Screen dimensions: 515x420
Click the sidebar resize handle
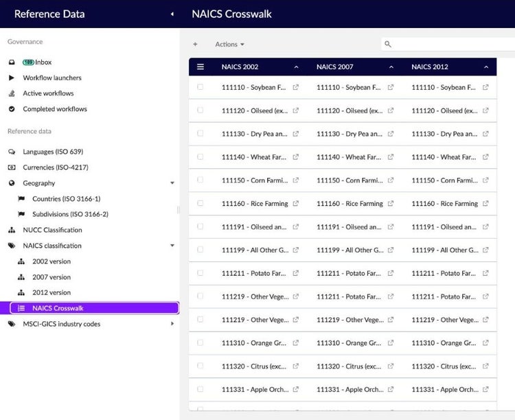pos(179,210)
